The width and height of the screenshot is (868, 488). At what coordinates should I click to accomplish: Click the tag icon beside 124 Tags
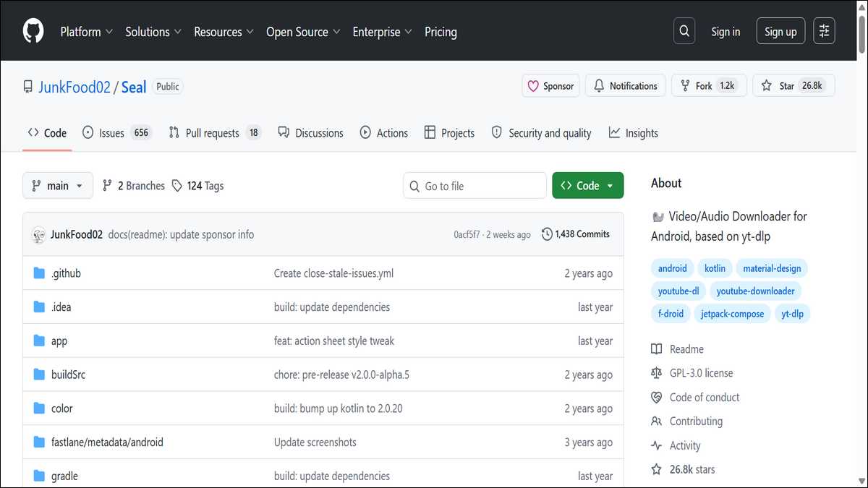pos(177,186)
